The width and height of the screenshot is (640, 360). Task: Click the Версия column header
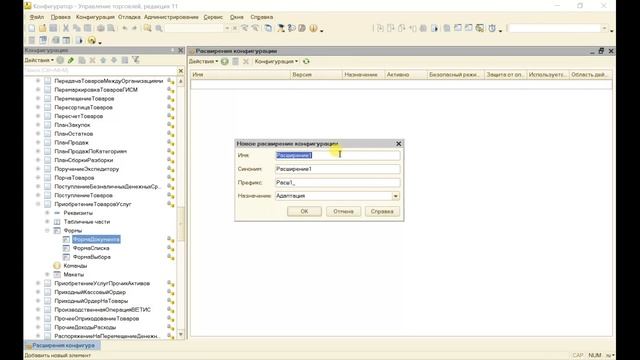click(316, 75)
